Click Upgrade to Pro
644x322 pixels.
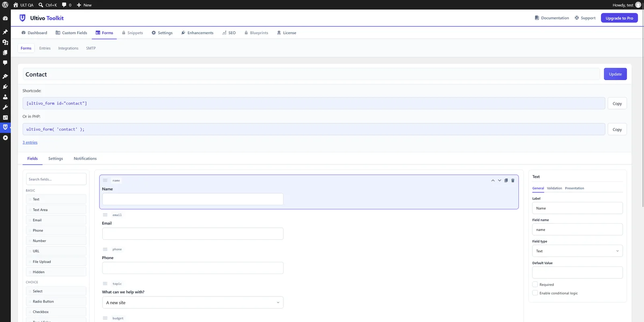pos(619,18)
